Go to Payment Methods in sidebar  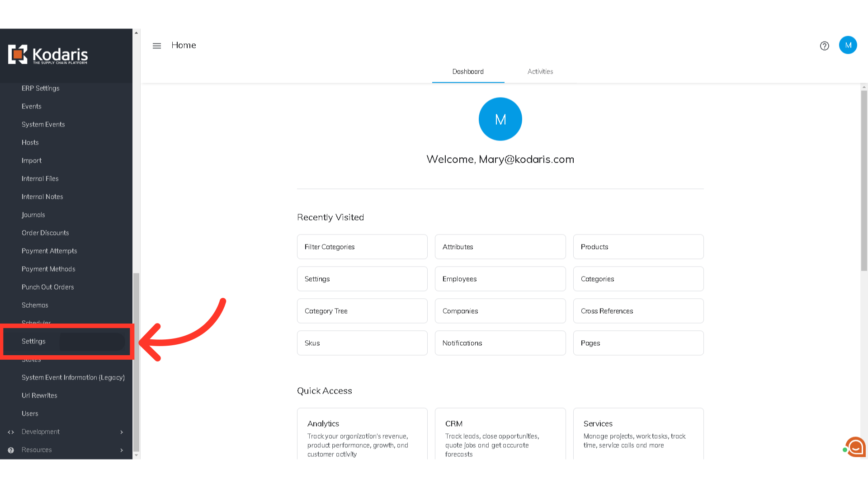point(48,269)
